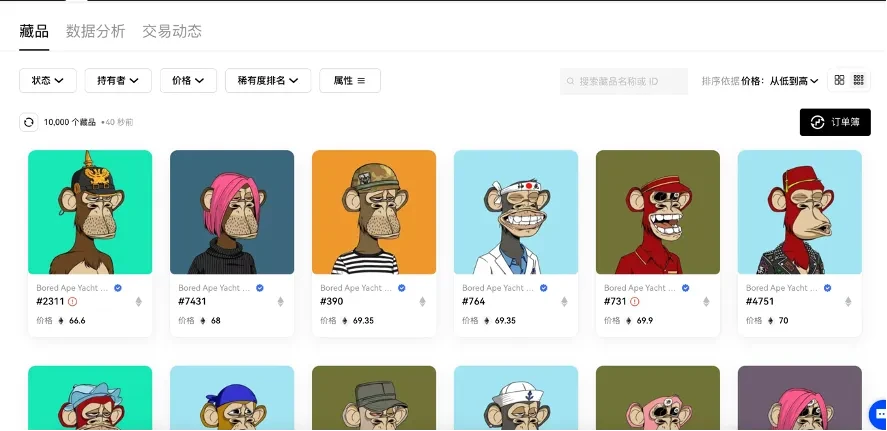Screen dimensions: 887x431
Task: Click verified badge on #390 card
Action: (402, 288)
